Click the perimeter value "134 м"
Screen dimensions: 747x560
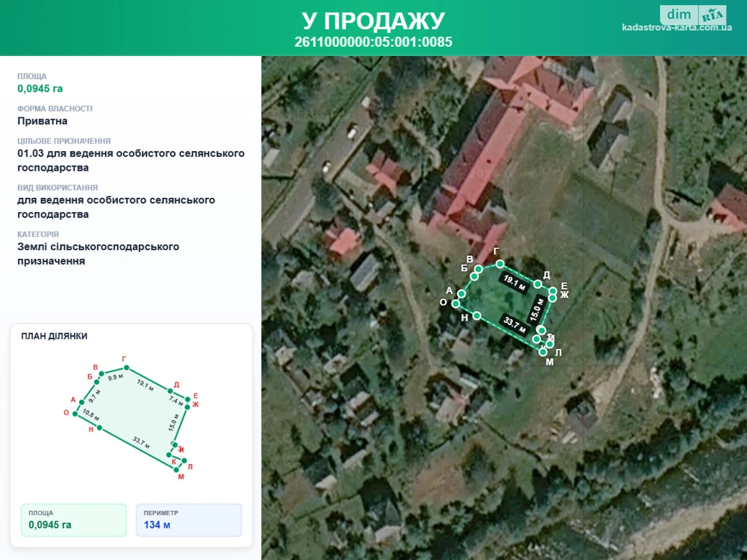[157, 525]
